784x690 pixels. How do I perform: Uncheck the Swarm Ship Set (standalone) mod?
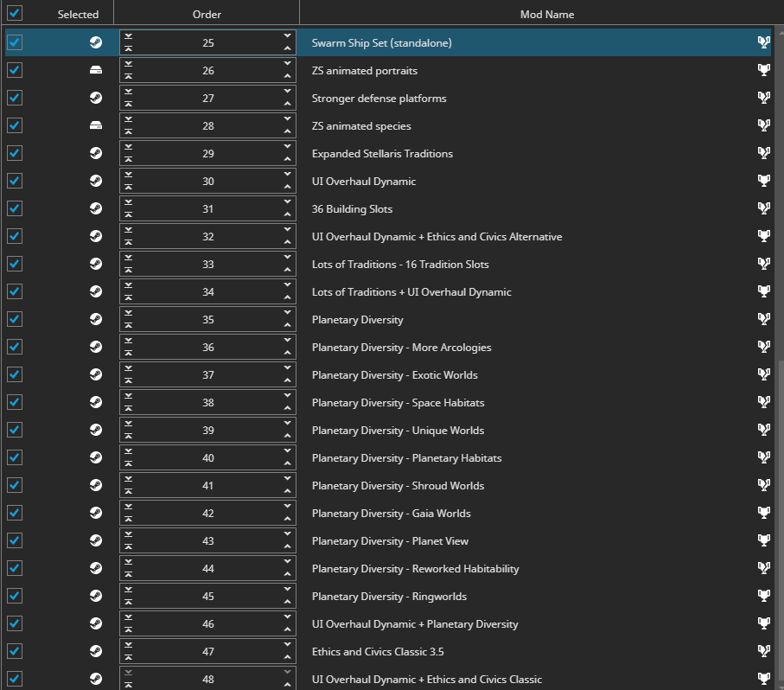(15, 42)
